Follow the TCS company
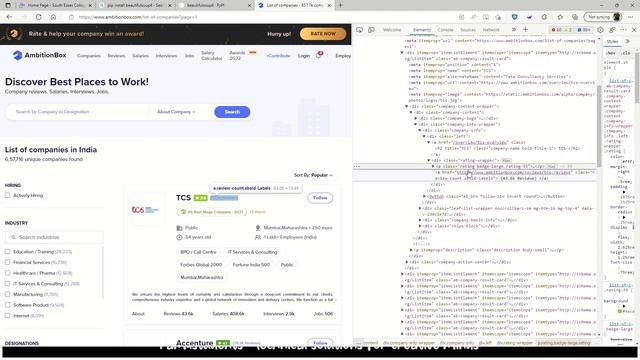 point(320,198)
